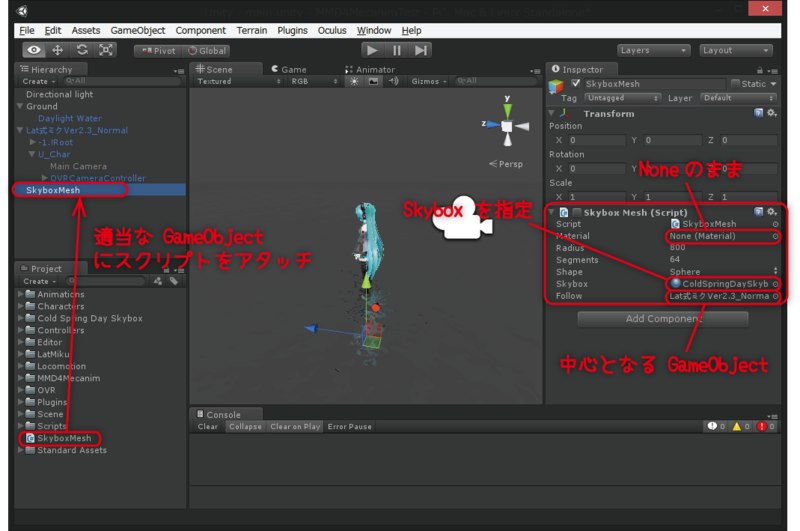Toggle Global handle rotation button
Image resolution: width=800 pixels, height=531 pixels.
click(x=207, y=50)
